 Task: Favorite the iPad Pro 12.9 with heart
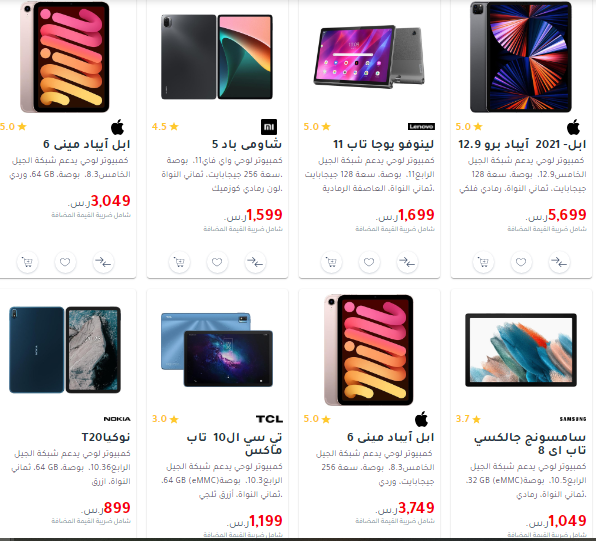(521, 262)
